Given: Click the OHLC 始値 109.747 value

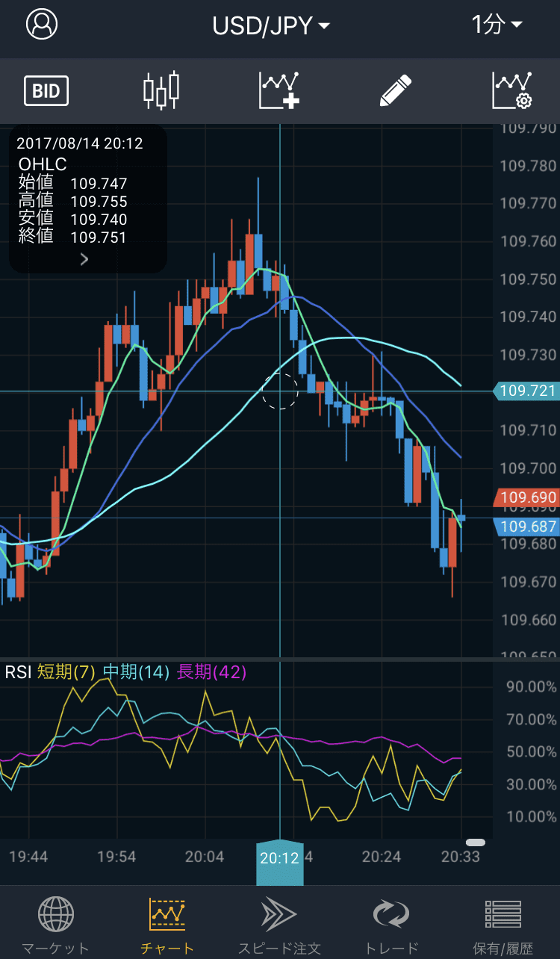Looking at the screenshot, I should point(99,184).
